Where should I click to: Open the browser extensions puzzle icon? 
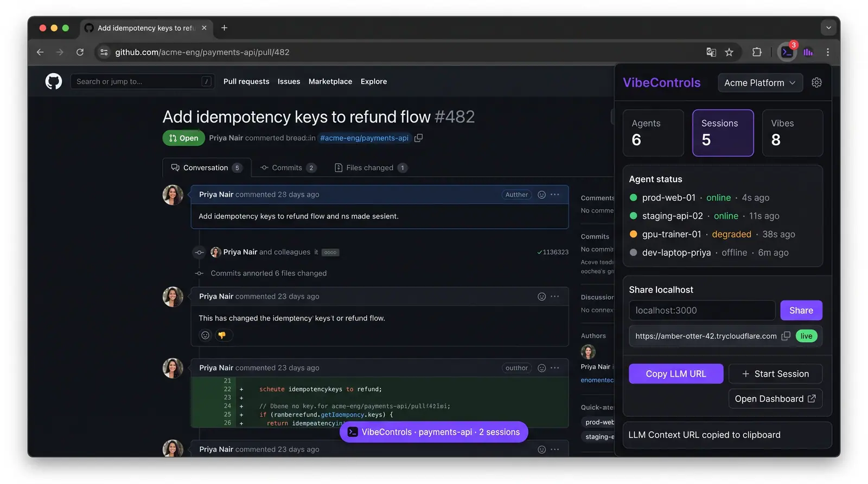click(757, 52)
